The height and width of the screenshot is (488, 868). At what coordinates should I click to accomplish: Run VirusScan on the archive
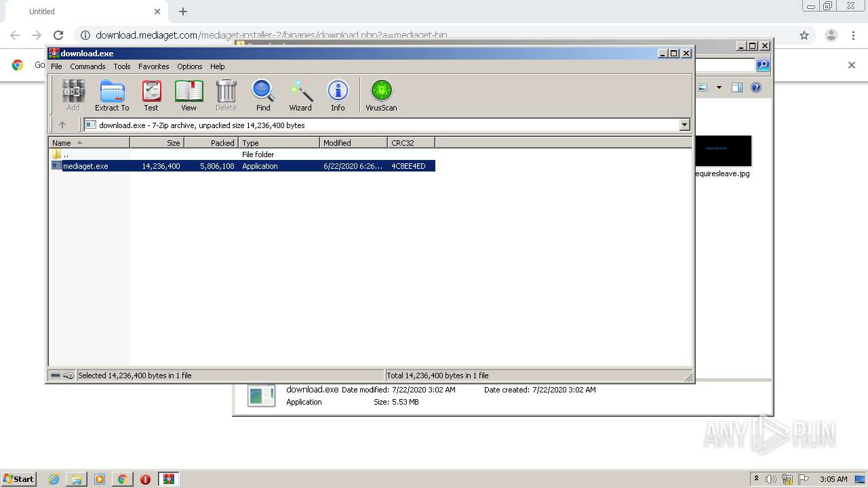381,95
